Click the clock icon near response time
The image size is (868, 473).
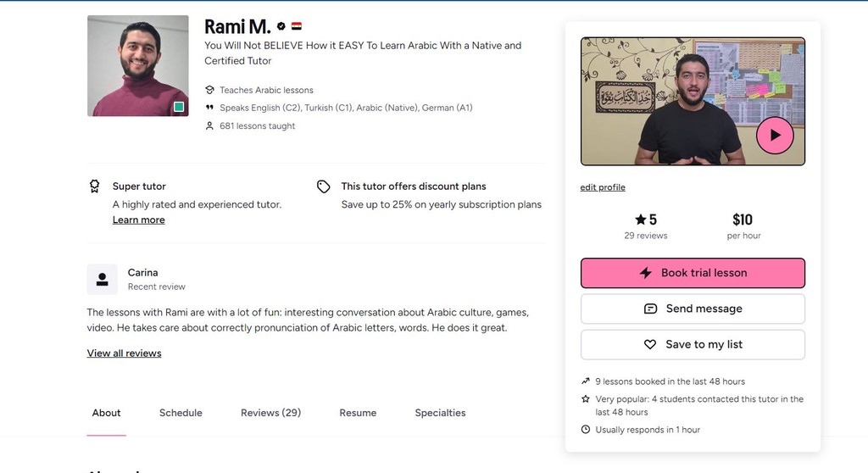586,429
